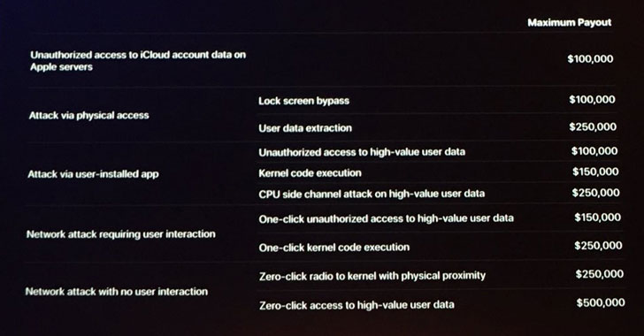Select the CPU side channel attack entry
Viewport: 644px width, 336px height.
372,194
